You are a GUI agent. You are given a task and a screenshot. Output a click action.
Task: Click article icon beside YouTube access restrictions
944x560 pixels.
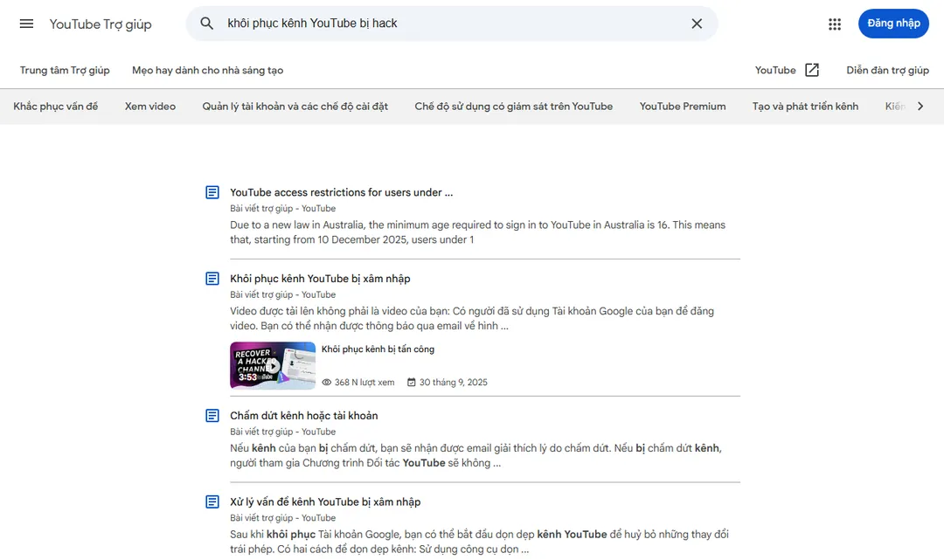tap(212, 192)
